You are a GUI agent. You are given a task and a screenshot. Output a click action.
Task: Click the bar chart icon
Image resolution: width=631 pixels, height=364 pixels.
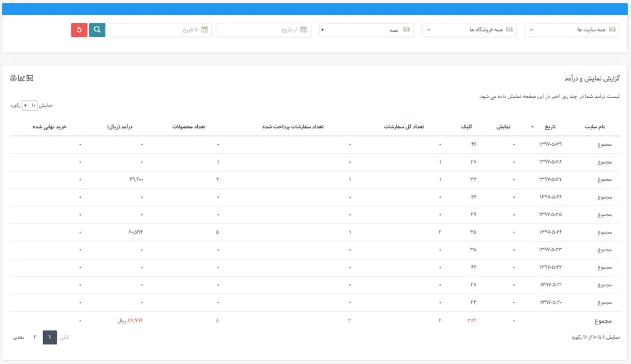[x=29, y=78]
